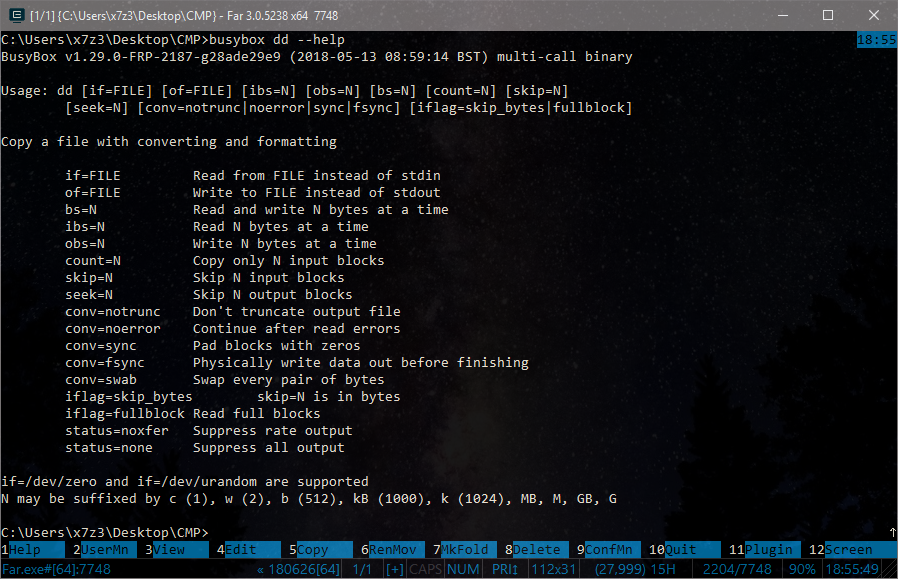
Task: Click the 'conv=notrunc' option text
Action: (113, 312)
